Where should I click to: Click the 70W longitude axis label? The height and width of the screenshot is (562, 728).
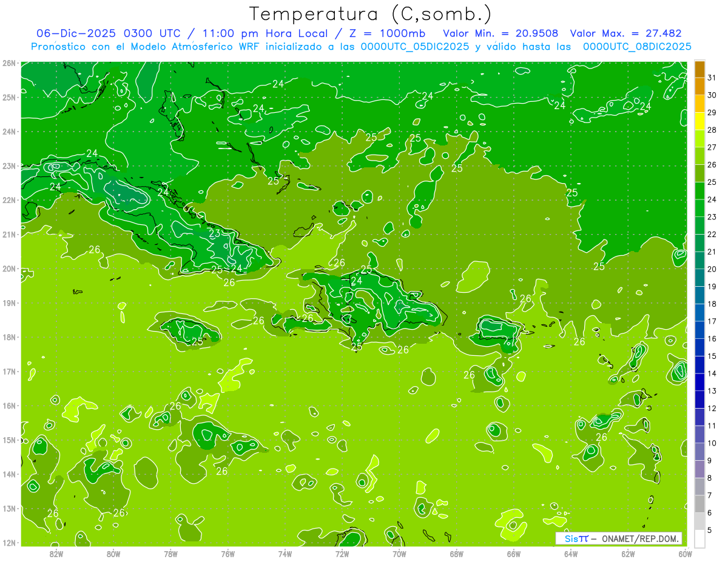pyautogui.click(x=399, y=554)
